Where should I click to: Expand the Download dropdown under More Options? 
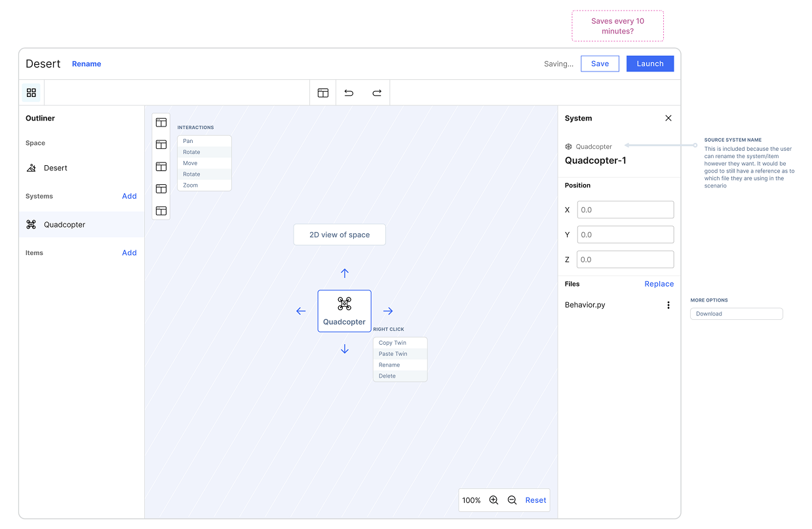pos(736,313)
